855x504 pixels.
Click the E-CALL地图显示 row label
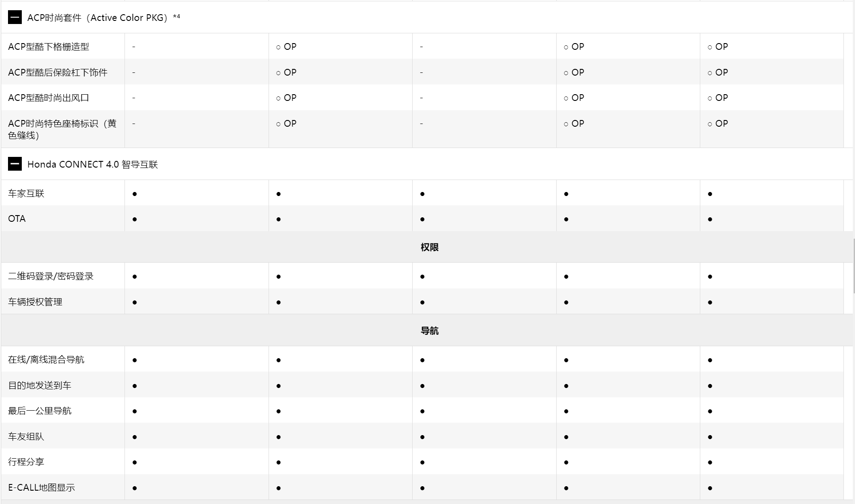point(41,488)
